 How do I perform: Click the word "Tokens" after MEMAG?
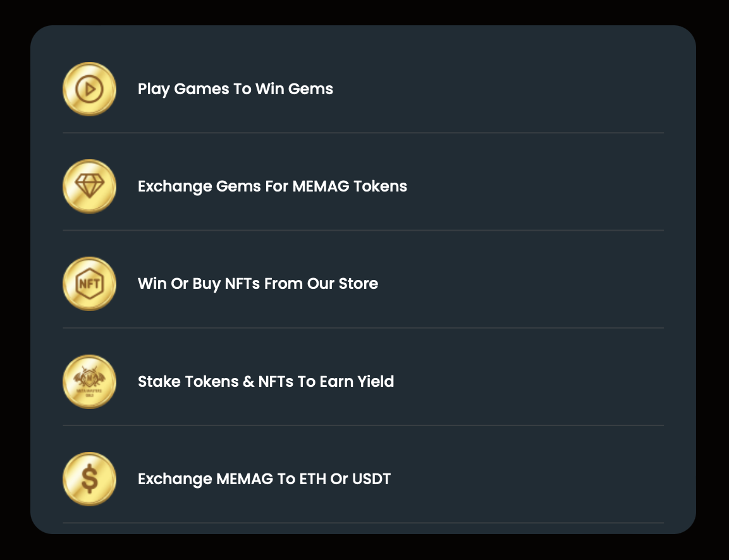381,186
